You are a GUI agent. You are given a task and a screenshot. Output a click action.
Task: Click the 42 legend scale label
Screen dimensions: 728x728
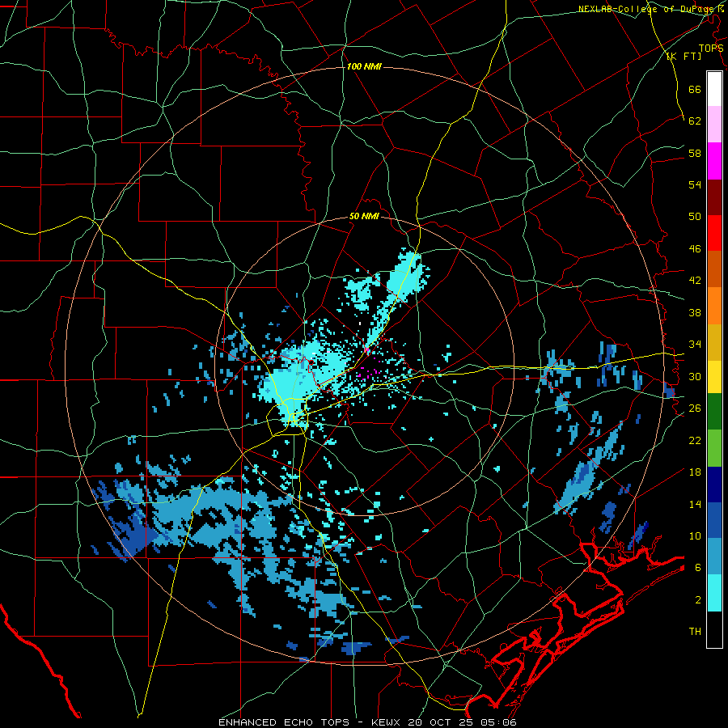click(695, 281)
